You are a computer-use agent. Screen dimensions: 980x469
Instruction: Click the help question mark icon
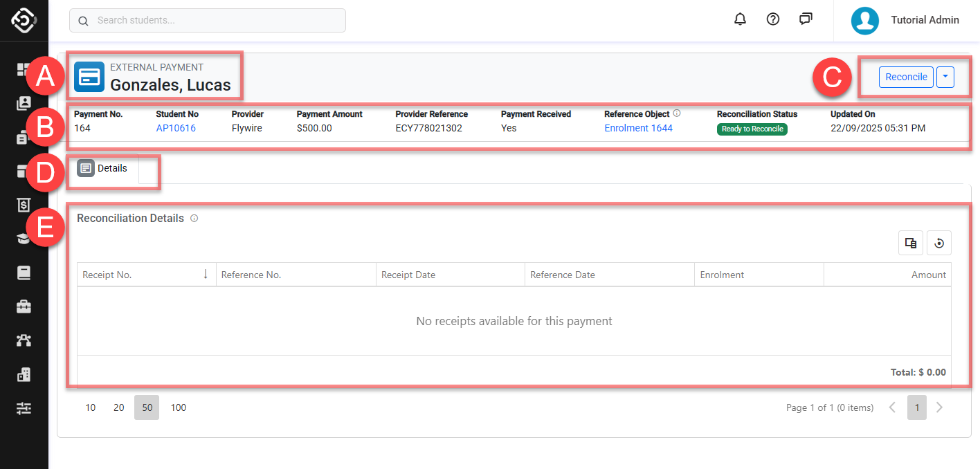click(773, 19)
